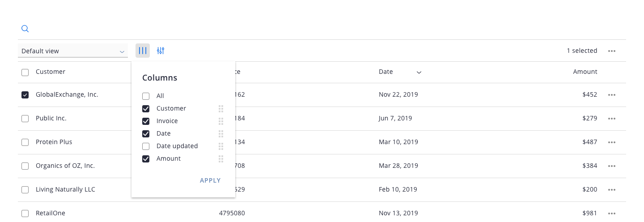Open row actions for GlobalExchange, Inc.
The width and height of the screenshot is (644, 222).
[x=612, y=95]
